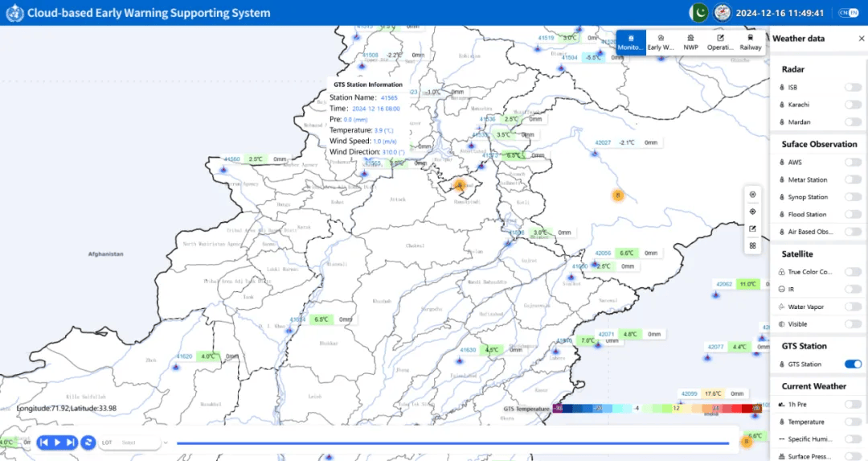The height and width of the screenshot is (461, 868).
Task: Click the orange station marker near Rawalpindi
Action: click(460, 185)
